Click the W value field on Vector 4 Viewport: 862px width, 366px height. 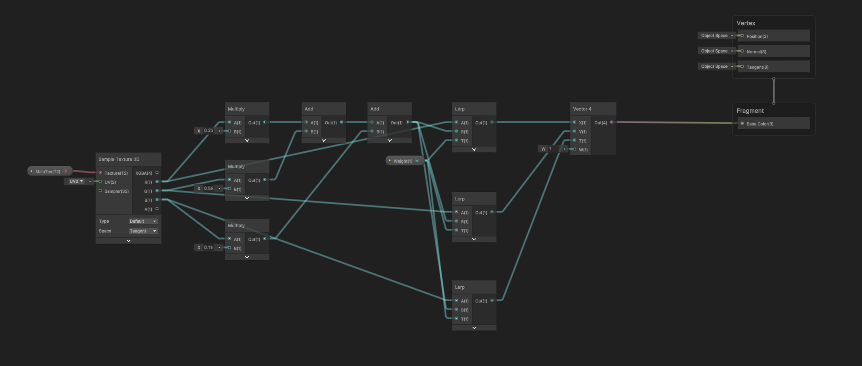pyautogui.click(x=553, y=149)
